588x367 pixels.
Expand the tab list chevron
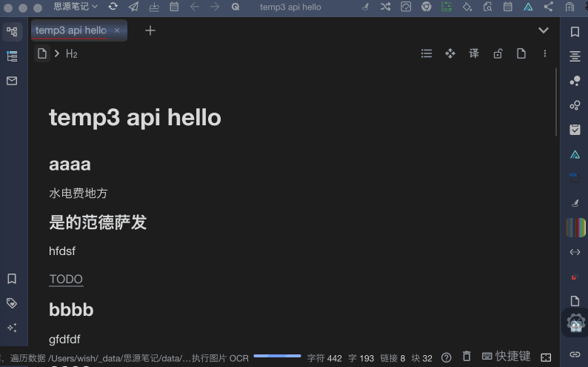tap(544, 30)
